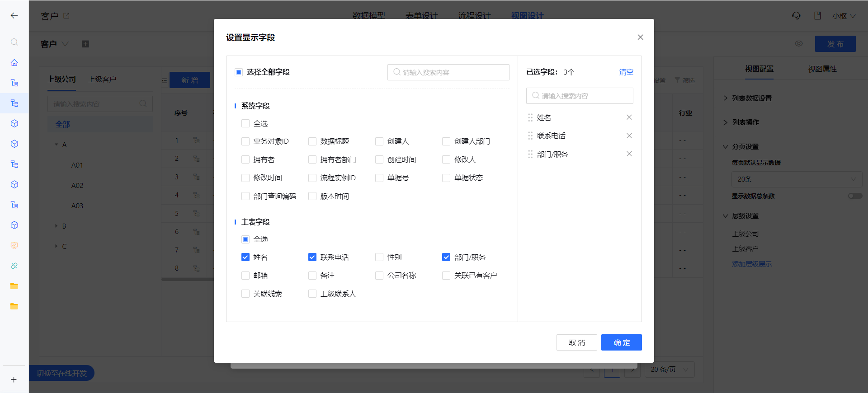Remove 姓名 from selected fields
Screen dimensions: 868x393
tap(629, 117)
